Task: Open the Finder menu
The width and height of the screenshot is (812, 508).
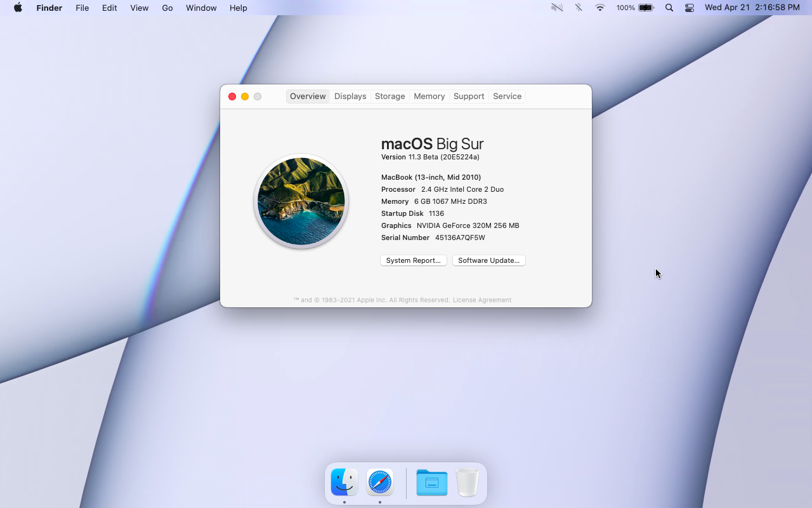Action: [49, 8]
